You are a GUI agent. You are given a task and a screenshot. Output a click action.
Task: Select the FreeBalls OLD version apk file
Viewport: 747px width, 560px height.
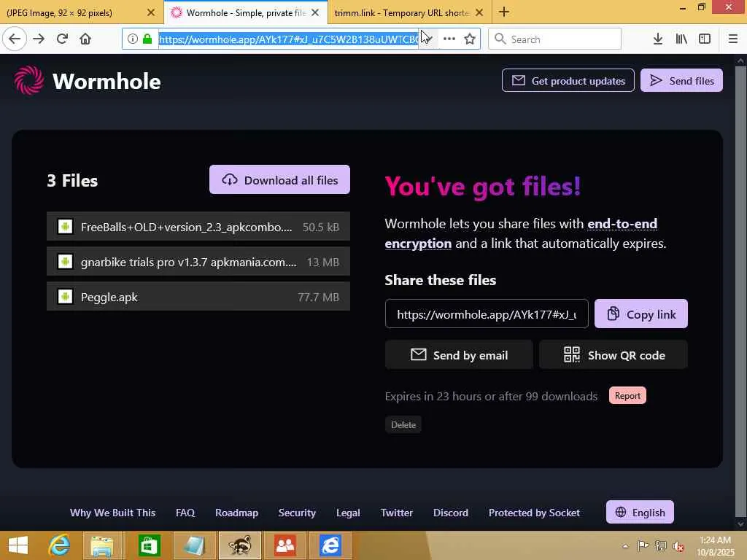tap(198, 227)
